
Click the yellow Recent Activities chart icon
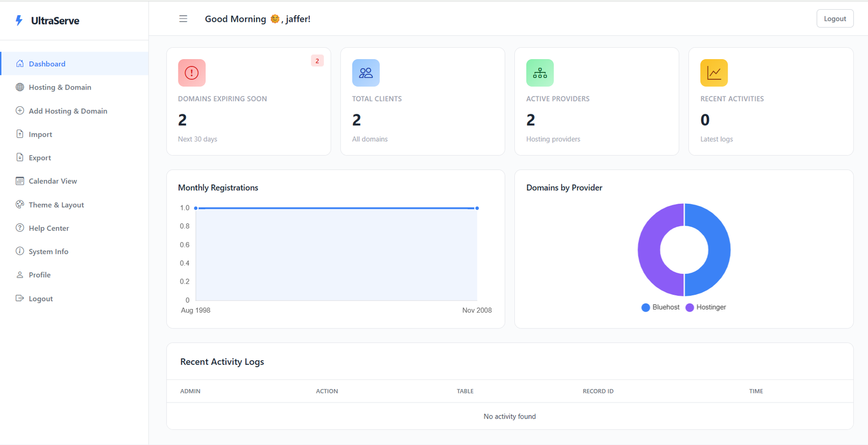pyautogui.click(x=713, y=73)
